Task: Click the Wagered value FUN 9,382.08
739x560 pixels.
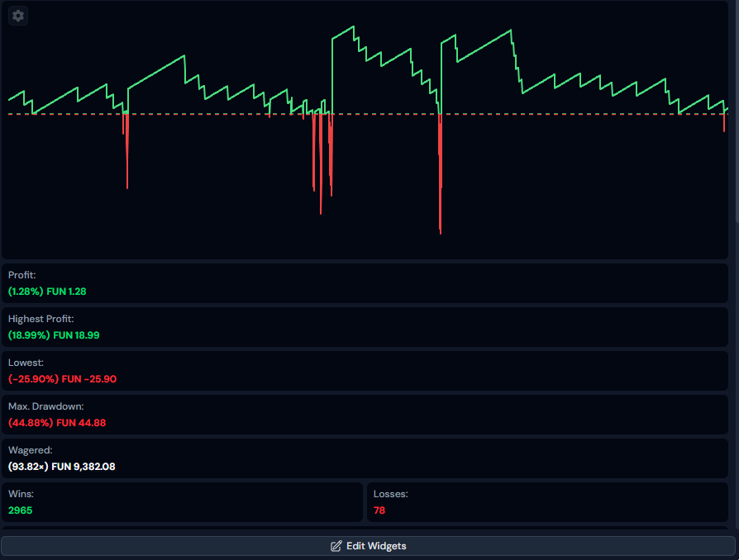Action: click(61, 467)
